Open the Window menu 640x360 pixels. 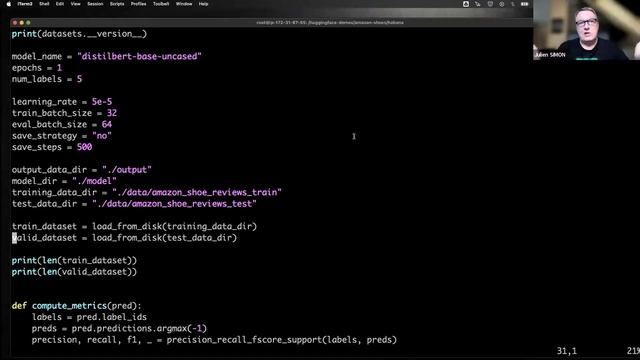click(x=184, y=4)
